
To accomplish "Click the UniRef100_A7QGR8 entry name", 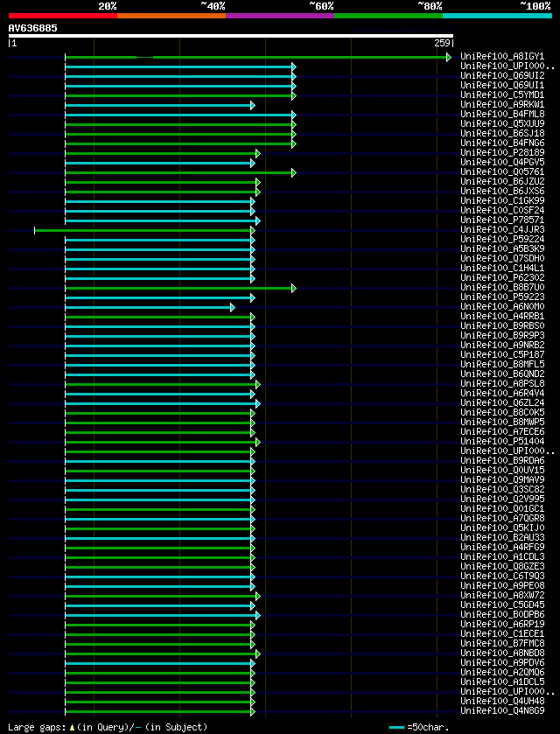I will coord(502,518).
